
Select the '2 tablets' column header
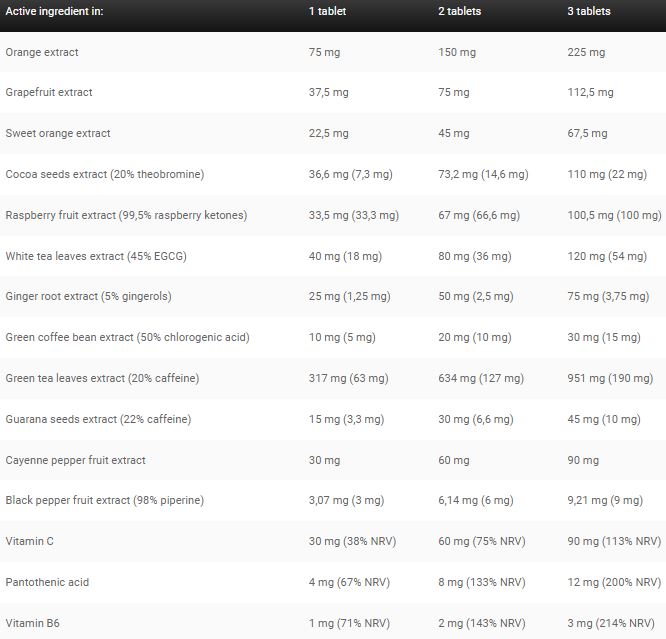(x=460, y=11)
